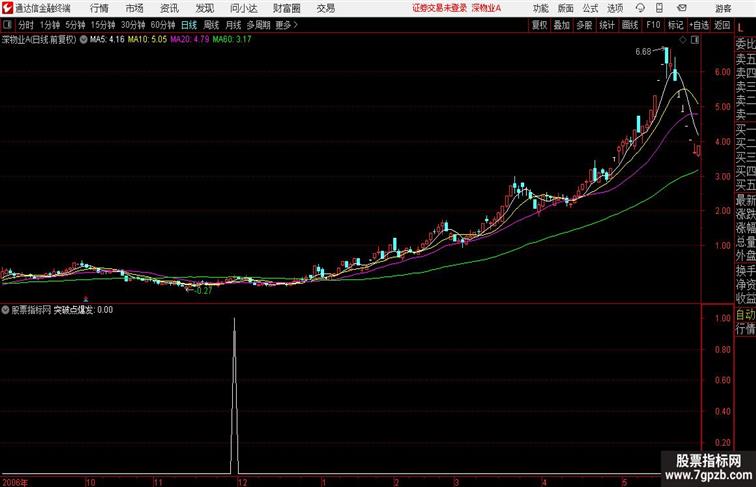Click the 6.68 high price label
The height and width of the screenshot is (487, 756).
coord(643,52)
